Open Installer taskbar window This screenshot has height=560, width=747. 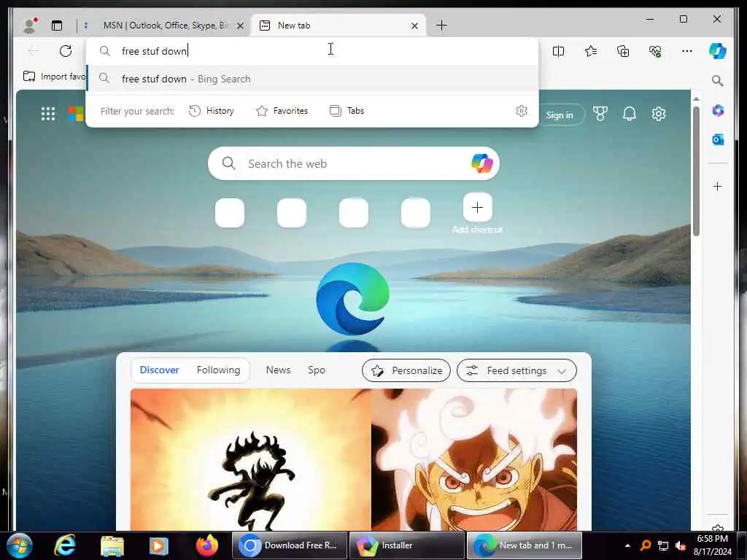pyautogui.click(x=407, y=545)
